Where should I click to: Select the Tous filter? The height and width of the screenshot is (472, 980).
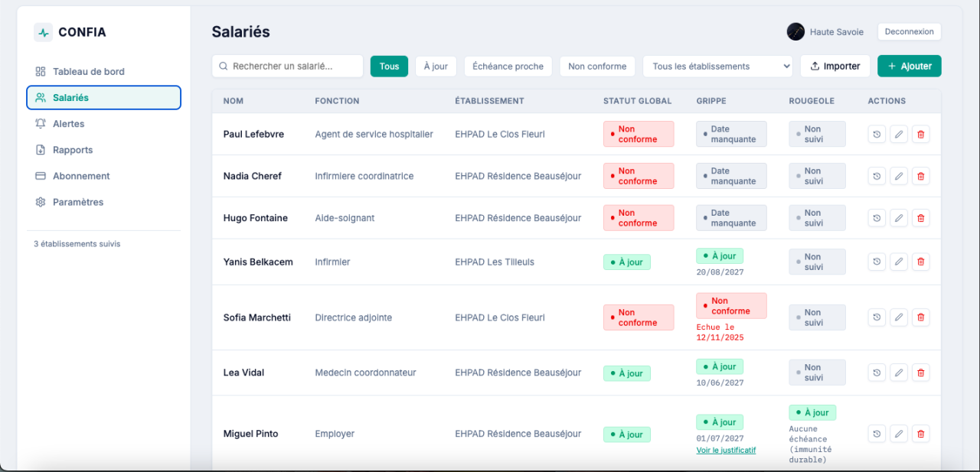click(x=389, y=67)
